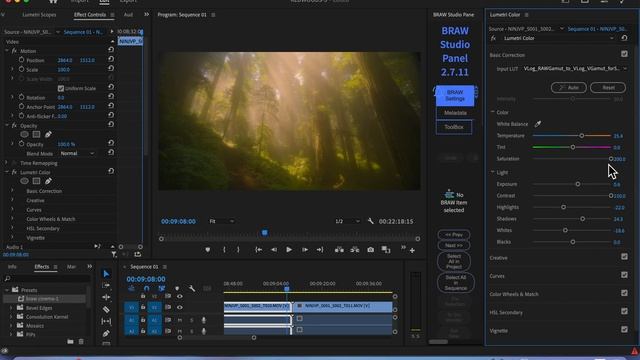Hide track V1 with the eye icon

[180, 307]
